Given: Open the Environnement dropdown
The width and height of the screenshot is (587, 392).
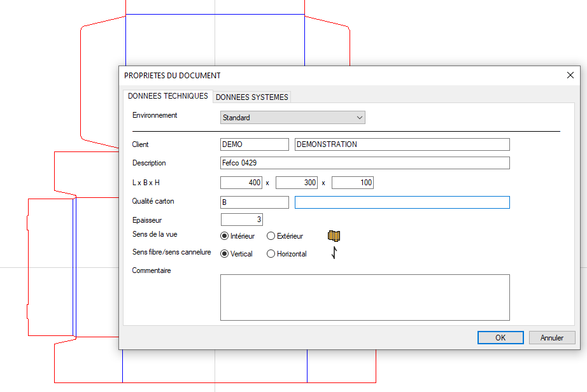Looking at the screenshot, I should pos(293,118).
